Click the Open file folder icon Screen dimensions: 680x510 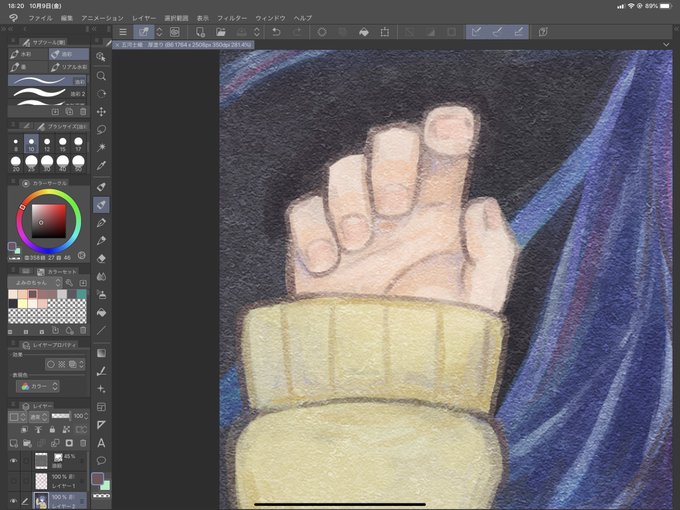click(x=221, y=32)
